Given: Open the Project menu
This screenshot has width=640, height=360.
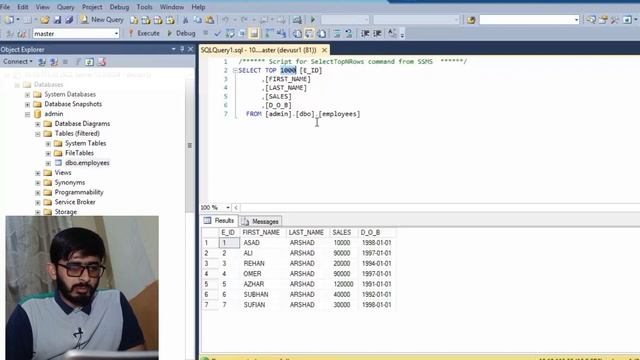Looking at the screenshot, I should (x=92, y=7).
